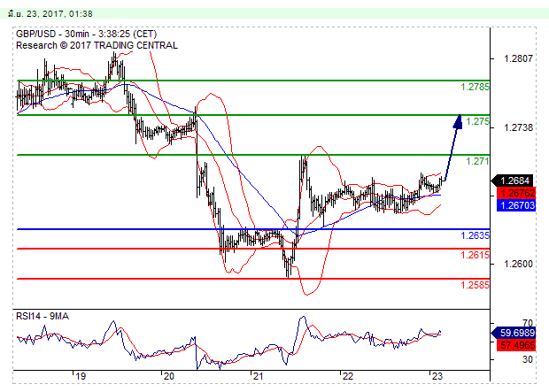The width and height of the screenshot is (549, 392).
Task: Click the blue 1.26703 price tag
Action: [x=516, y=205]
